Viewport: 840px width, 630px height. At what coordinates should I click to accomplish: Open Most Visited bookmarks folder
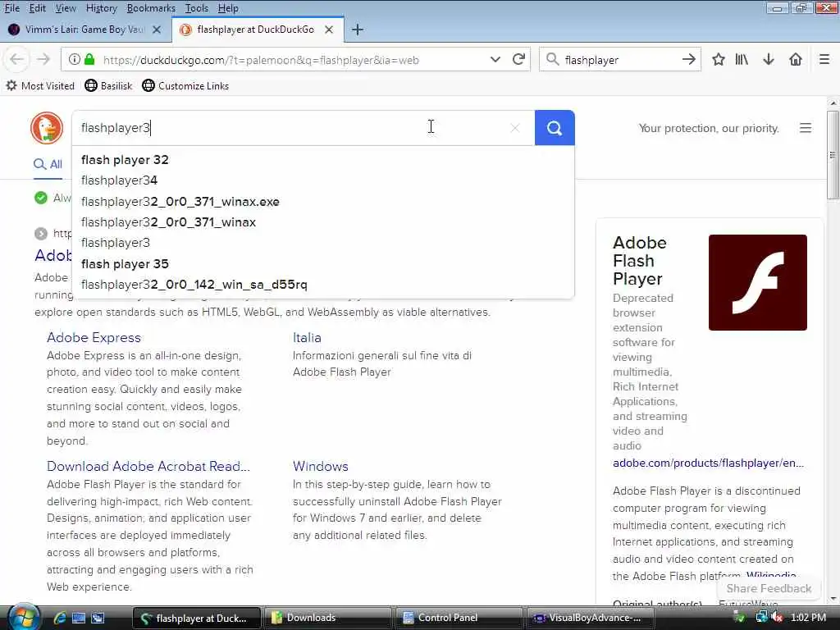40,85
